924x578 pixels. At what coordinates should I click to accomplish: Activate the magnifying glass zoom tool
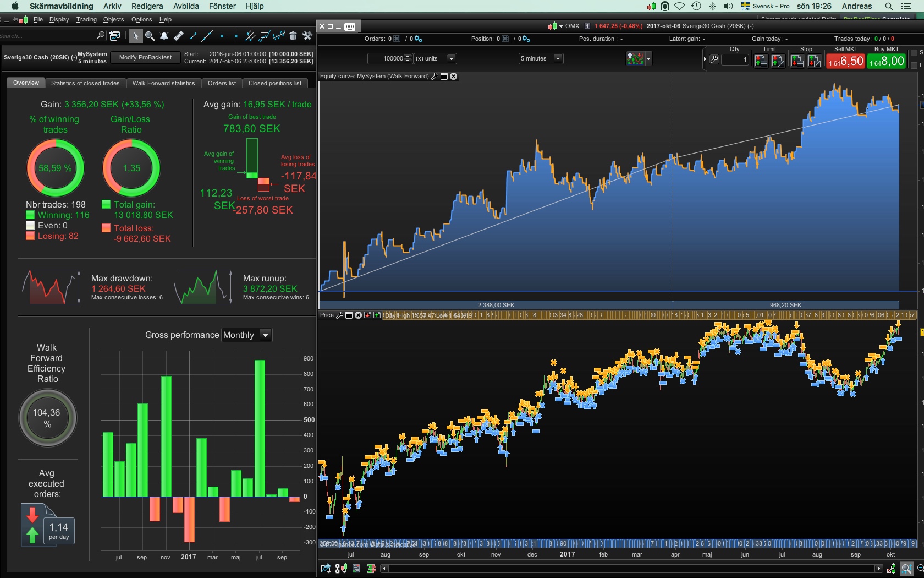pos(150,36)
